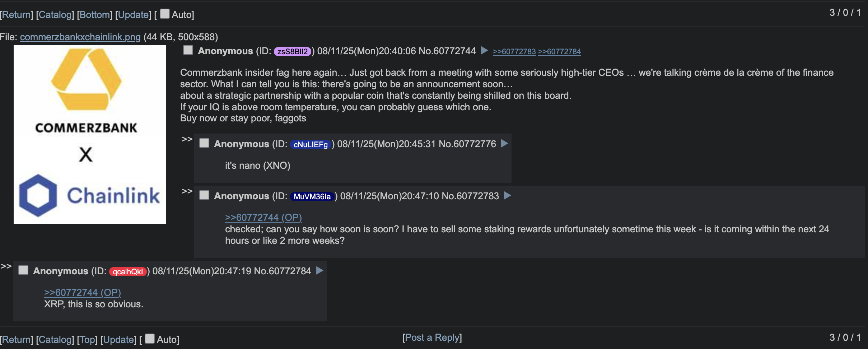Enable the top Auto update checkbox
This screenshot has width=868, height=349.
(x=165, y=14)
